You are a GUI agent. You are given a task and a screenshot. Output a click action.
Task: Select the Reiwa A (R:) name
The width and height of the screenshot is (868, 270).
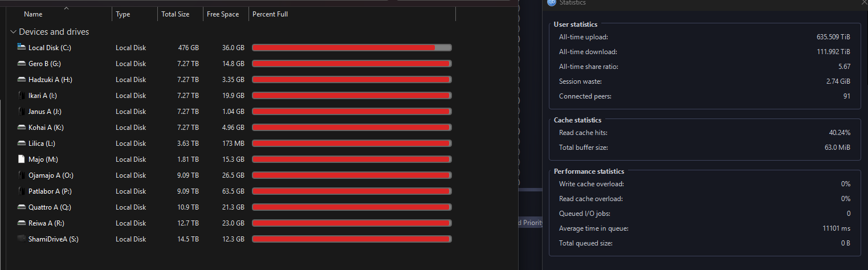[46, 223]
